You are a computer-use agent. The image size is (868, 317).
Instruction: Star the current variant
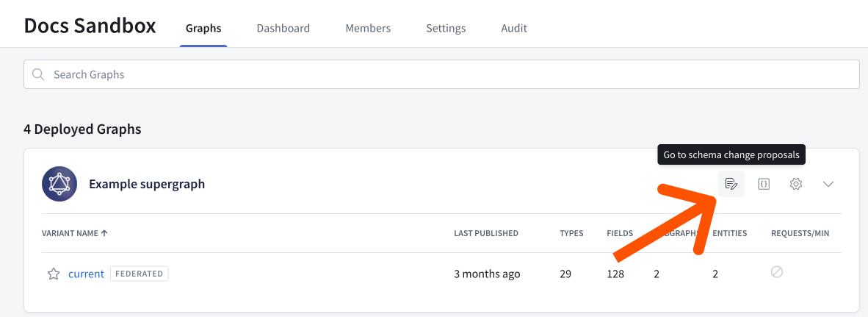pyautogui.click(x=54, y=274)
